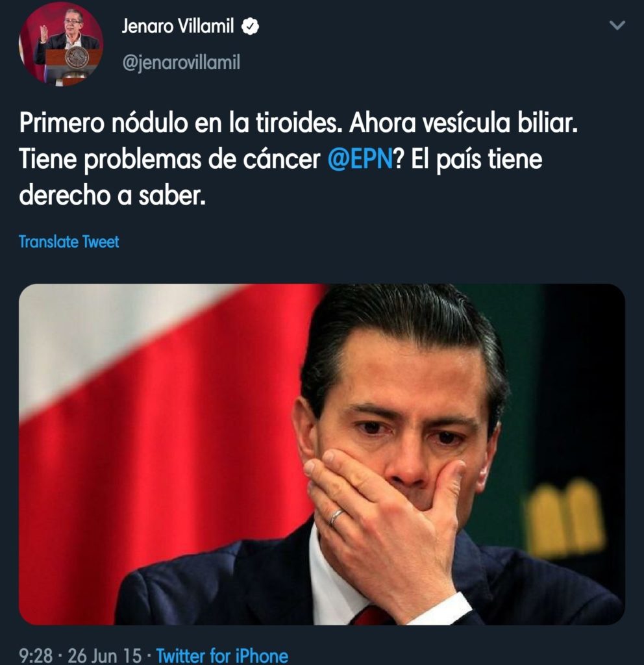This screenshot has height=665, width=644.
Task: Open the @EPN mention link
Action: 360,159
